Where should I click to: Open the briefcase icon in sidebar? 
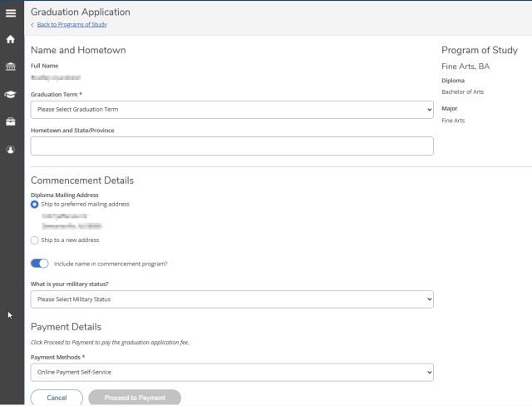pyautogui.click(x=11, y=121)
